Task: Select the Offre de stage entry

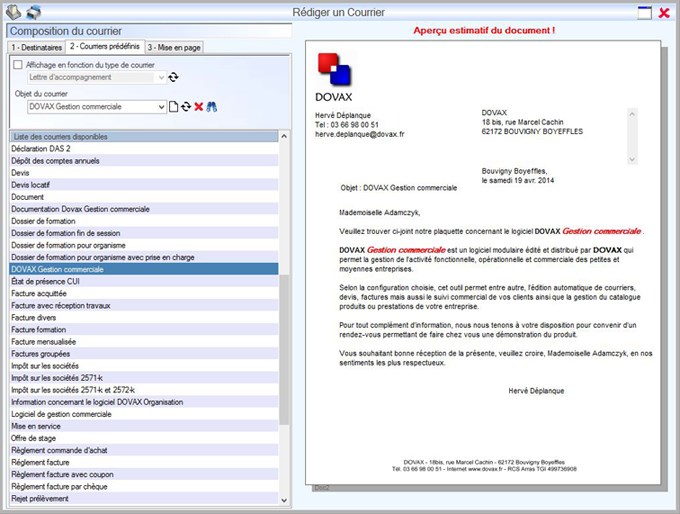Action: [x=144, y=438]
